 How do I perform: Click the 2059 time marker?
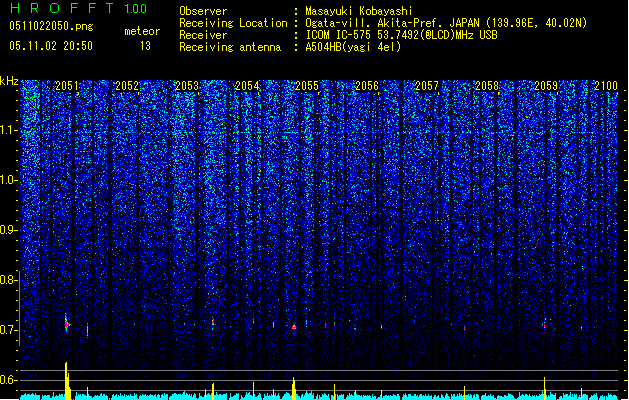546,86
